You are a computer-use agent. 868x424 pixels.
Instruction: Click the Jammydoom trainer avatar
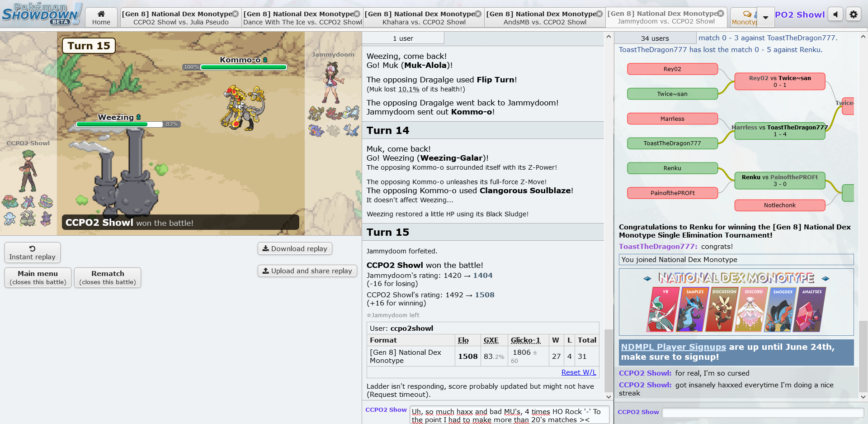pos(334,83)
